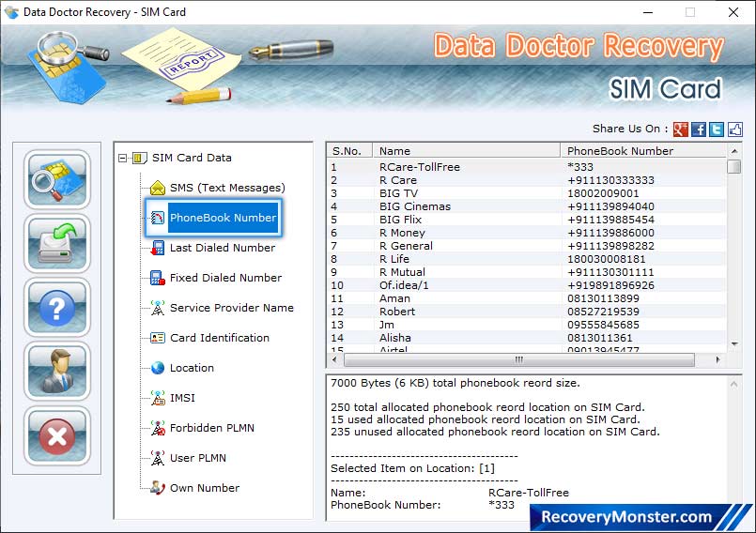Click the Last Dialed Number phone icon
The image size is (756, 533).
coord(158,248)
